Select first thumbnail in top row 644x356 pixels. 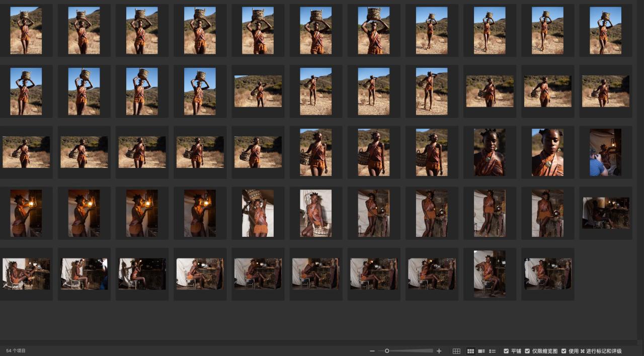point(26,30)
